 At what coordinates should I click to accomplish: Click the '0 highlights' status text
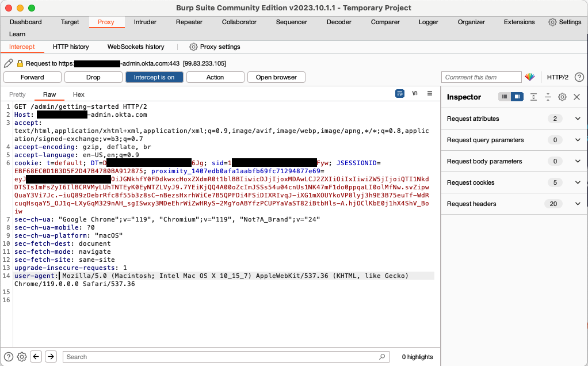417,357
